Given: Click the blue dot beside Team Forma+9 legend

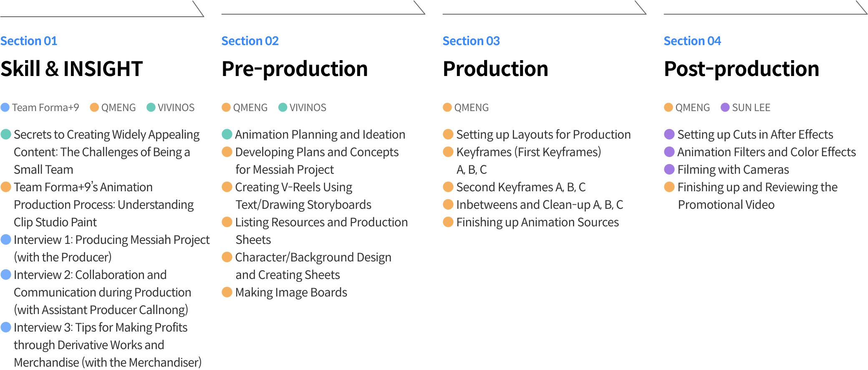Looking at the screenshot, I should 5,107.
